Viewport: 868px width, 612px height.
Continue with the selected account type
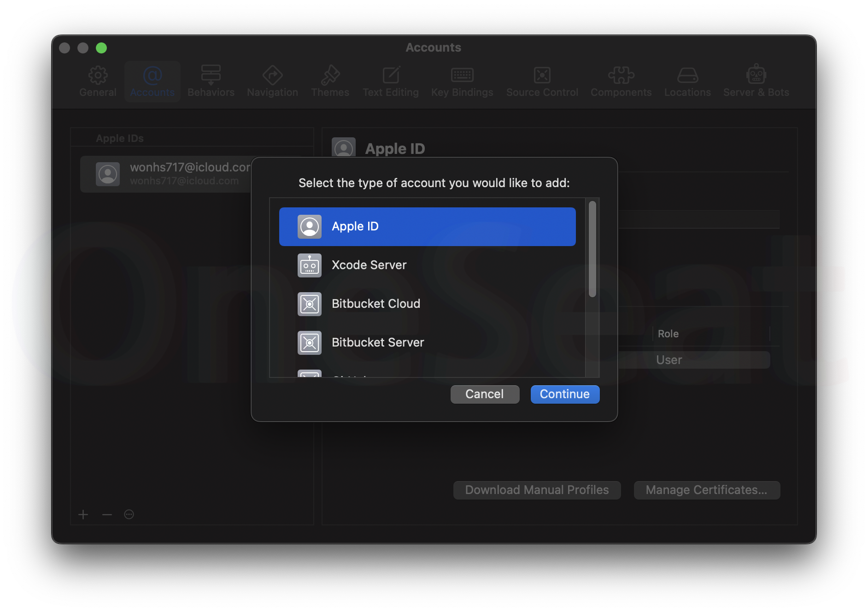coord(565,394)
